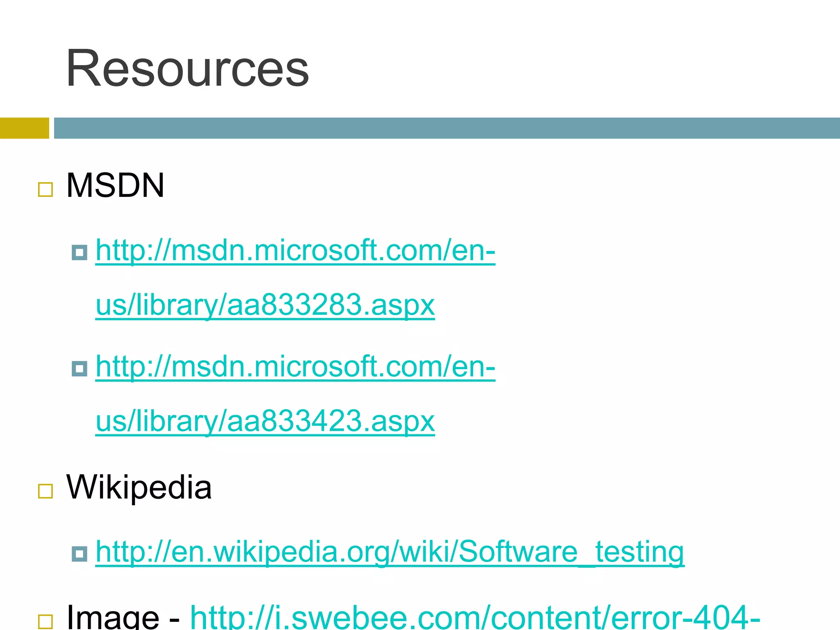Screen dimensions: 840x630
Task: Click the 'http://msdn.microsoft.com/en-' line above aa833423.aspx
Action: click(x=295, y=366)
